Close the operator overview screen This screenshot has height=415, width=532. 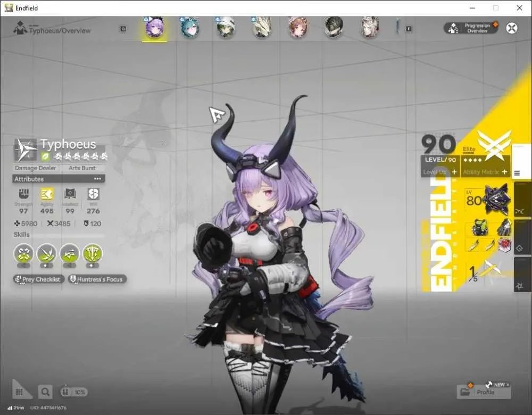pyautogui.click(x=512, y=28)
